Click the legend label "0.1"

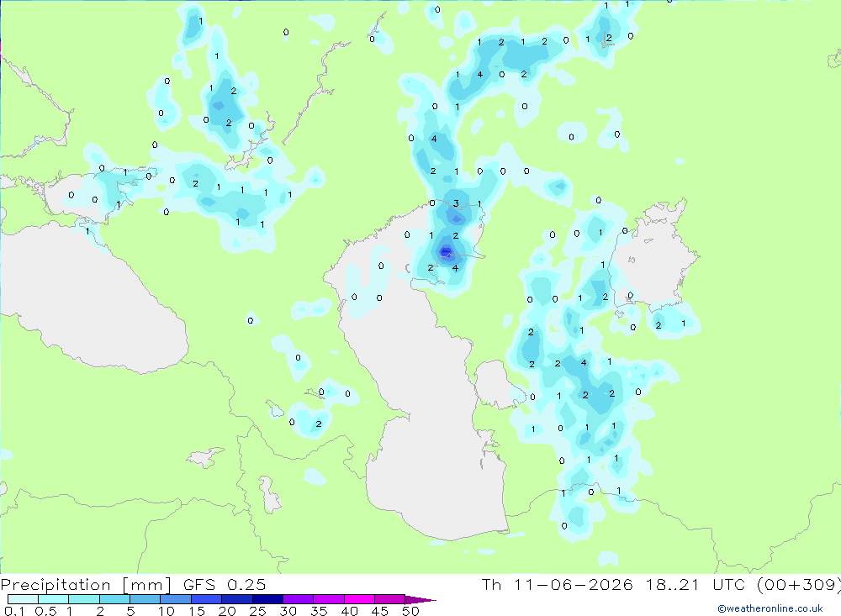tap(14, 611)
